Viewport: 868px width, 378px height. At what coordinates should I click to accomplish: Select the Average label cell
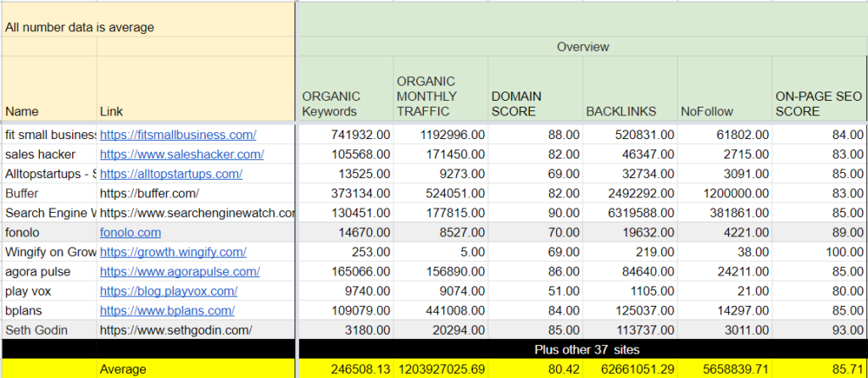(x=196, y=370)
